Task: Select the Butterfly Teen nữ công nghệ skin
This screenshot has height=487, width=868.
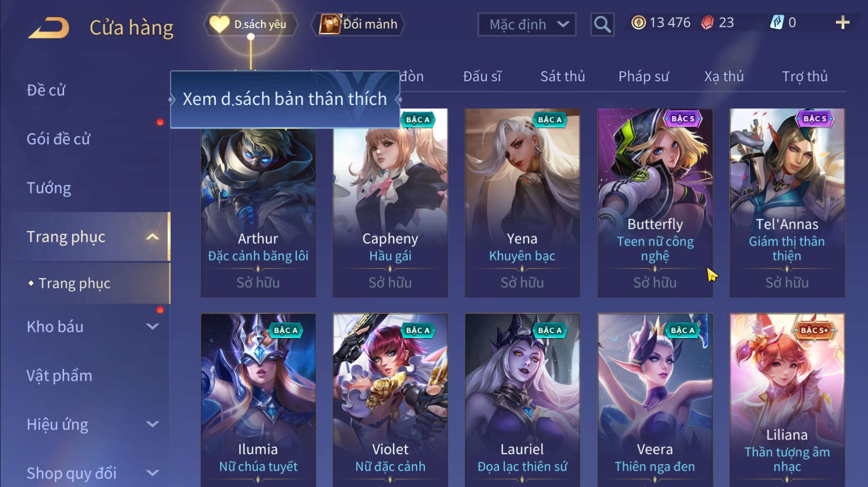Action: point(655,203)
